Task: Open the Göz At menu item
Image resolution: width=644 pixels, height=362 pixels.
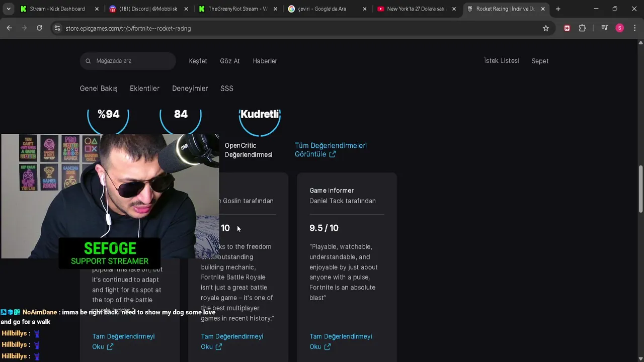Action: (x=230, y=61)
